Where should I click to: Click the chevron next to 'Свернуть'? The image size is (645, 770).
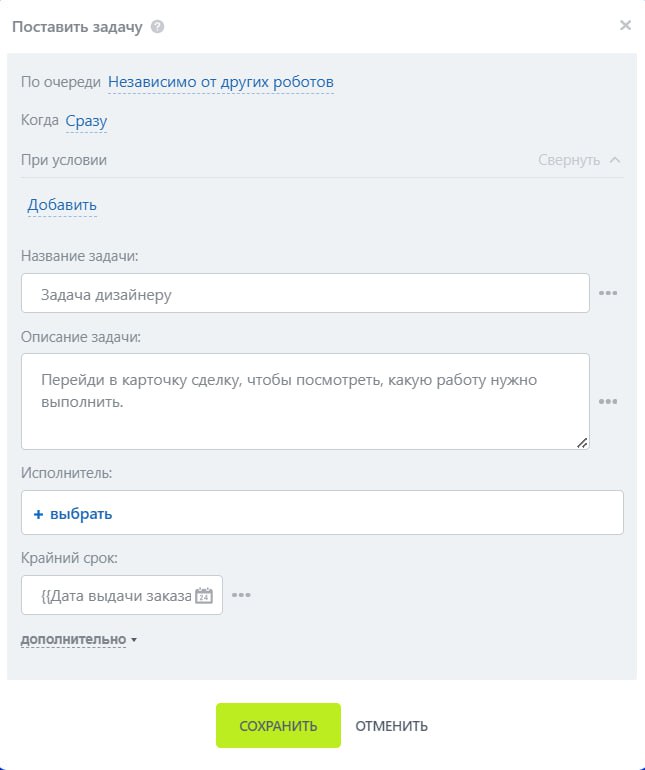pos(615,160)
